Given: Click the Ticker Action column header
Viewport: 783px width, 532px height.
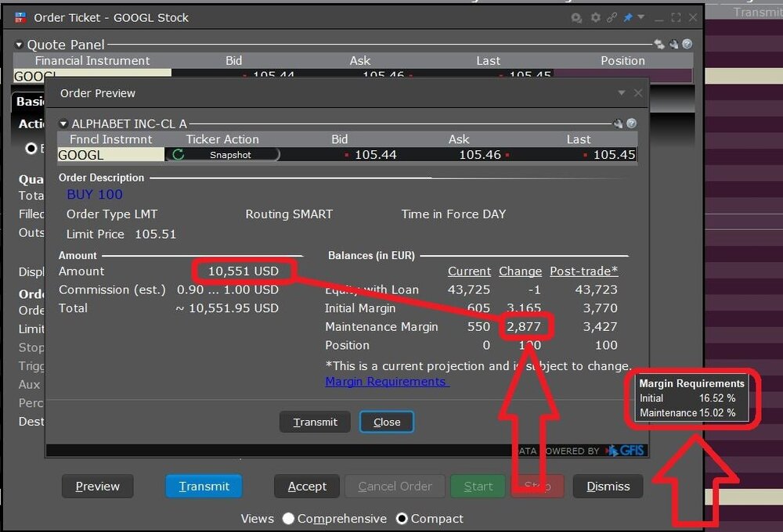Looking at the screenshot, I should click(x=222, y=139).
